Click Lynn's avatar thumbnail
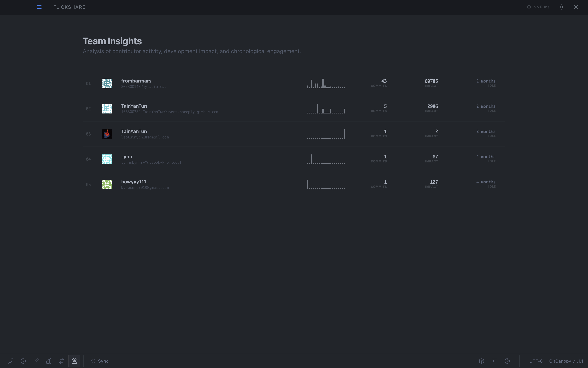 coord(107,159)
